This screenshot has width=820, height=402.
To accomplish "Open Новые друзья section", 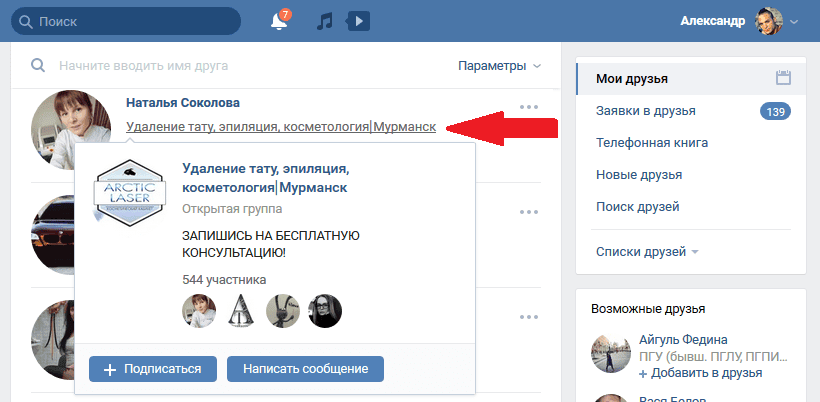I will coord(639,175).
